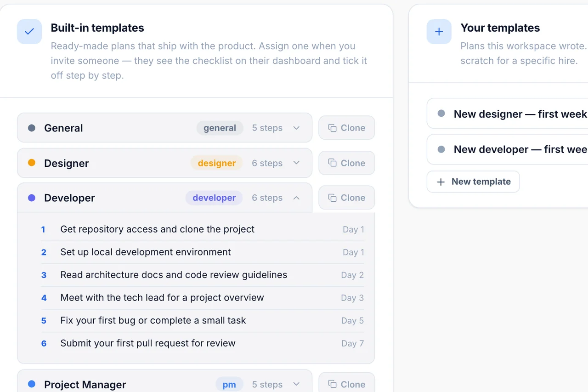Image resolution: width=588 pixels, height=392 pixels.
Task: Open the New designer — first week template
Action: tap(507, 114)
